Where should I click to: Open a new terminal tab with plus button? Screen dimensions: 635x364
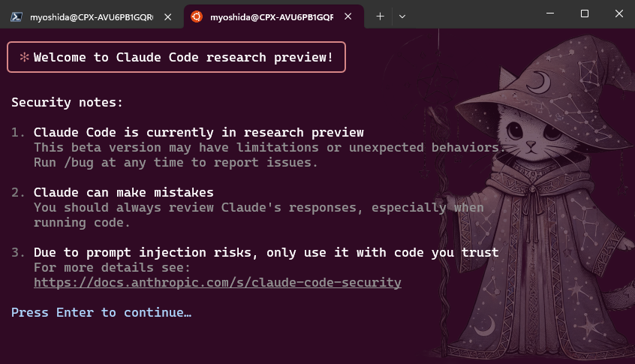pos(380,17)
